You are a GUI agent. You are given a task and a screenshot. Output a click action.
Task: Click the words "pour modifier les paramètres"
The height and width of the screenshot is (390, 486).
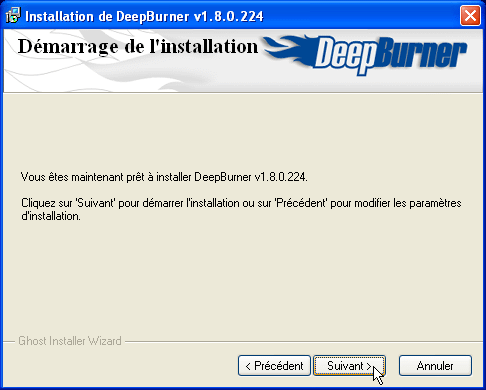[x=396, y=203]
